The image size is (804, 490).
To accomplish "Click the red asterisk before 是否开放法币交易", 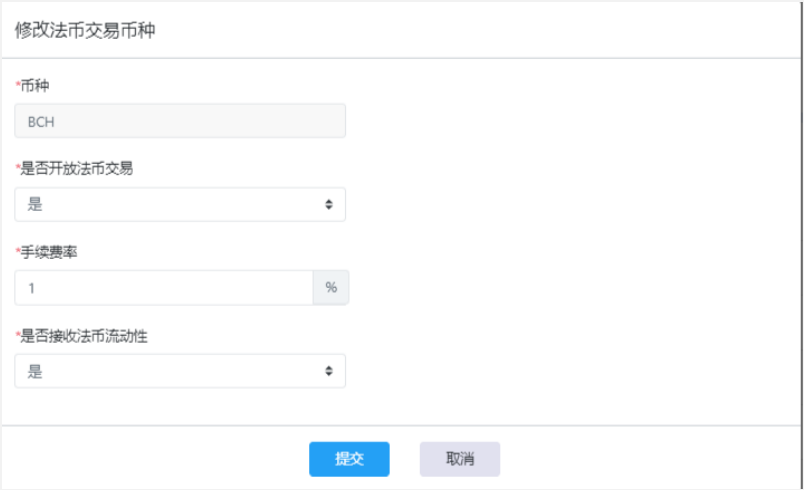I will (x=18, y=167).
